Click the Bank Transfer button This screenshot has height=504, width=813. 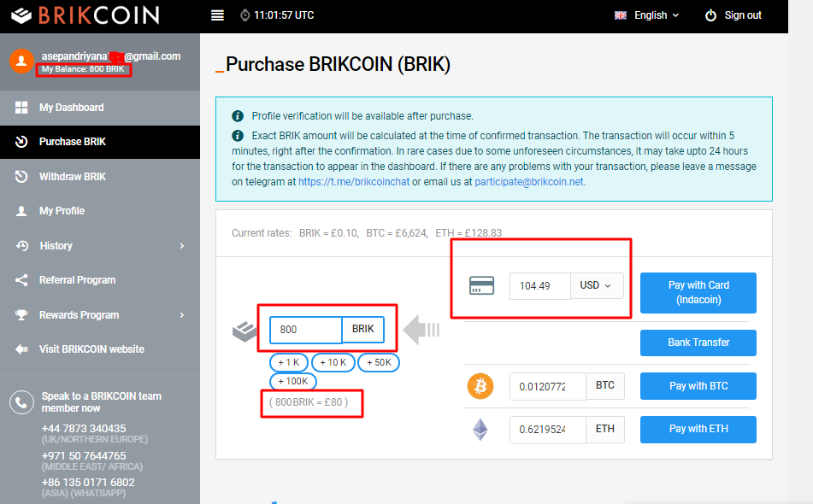(698, 343)
